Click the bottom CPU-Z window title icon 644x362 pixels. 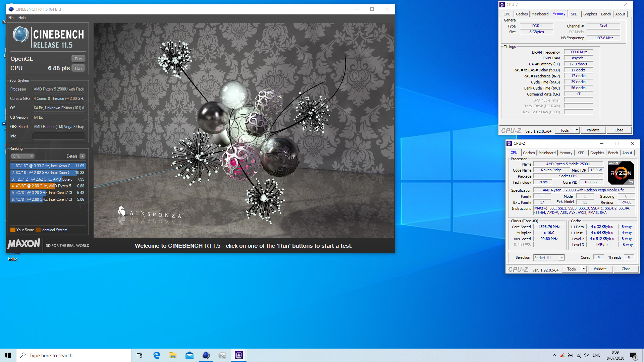pyautogui.click(x=509, y=143)
